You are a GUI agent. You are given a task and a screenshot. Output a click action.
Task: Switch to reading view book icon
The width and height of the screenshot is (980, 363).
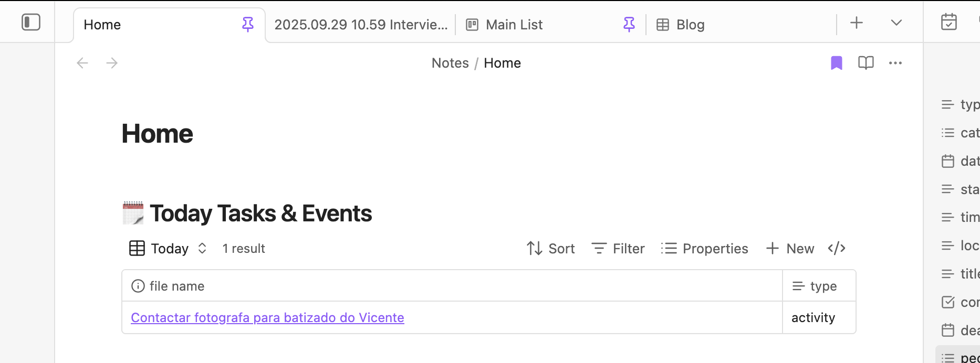(866, 63)
